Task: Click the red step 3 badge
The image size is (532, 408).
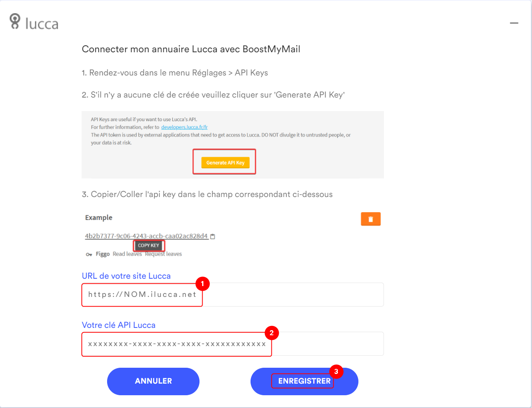Action: 336,372
